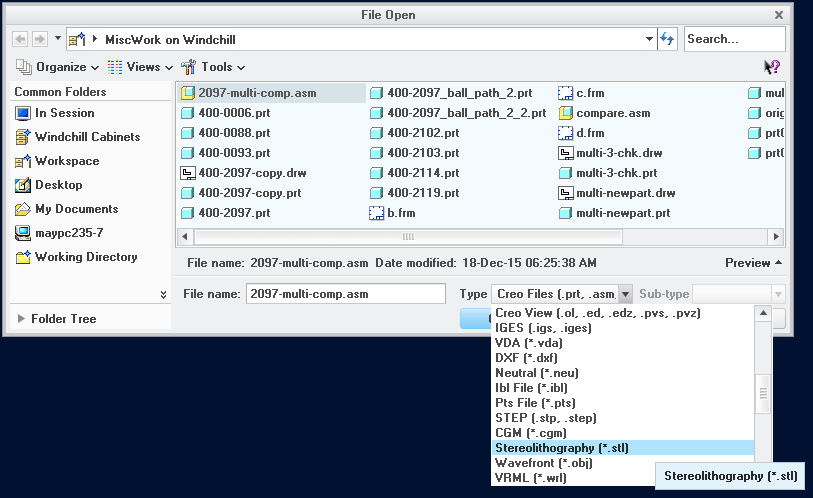Select drawing 400-2097-copy.drw

pyautogui.click(x=243, y=173)
